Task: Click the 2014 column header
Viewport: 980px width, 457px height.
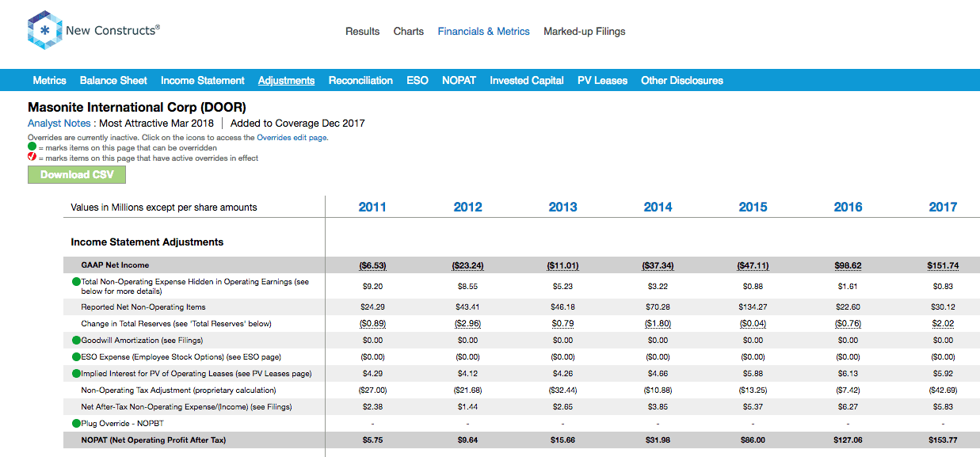Action: 658,207
